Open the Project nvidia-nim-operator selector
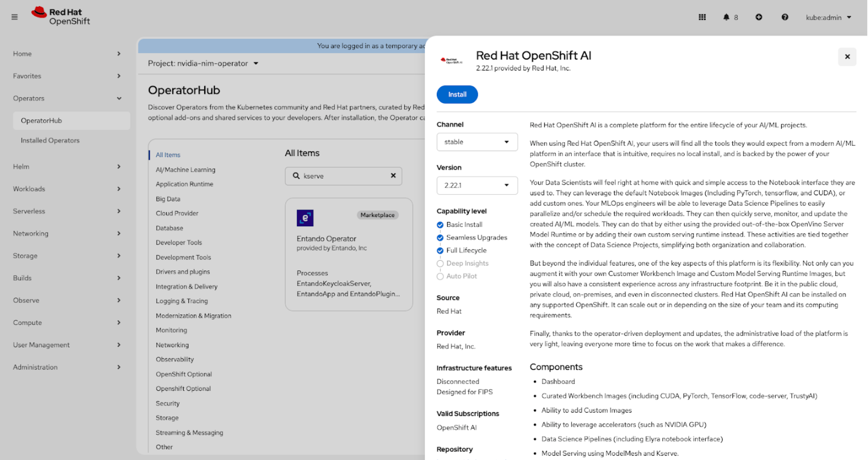Screen dimensions: 868x460 point(203,63)
